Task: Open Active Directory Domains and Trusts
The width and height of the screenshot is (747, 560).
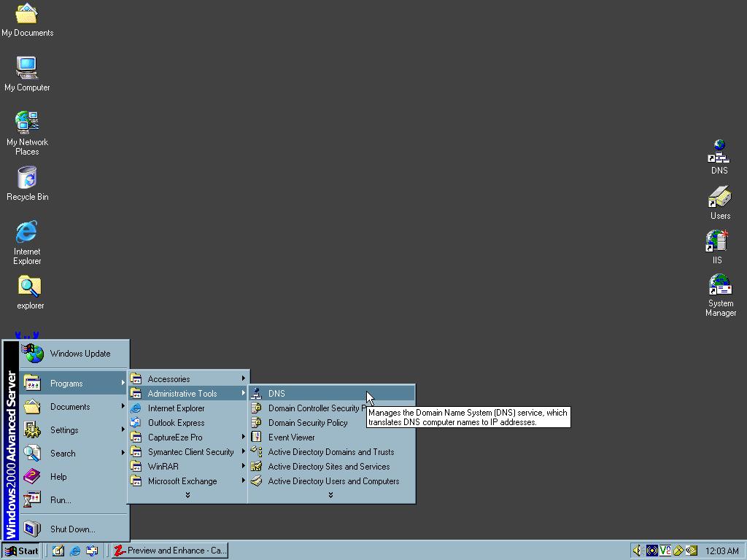Action: 332,452
